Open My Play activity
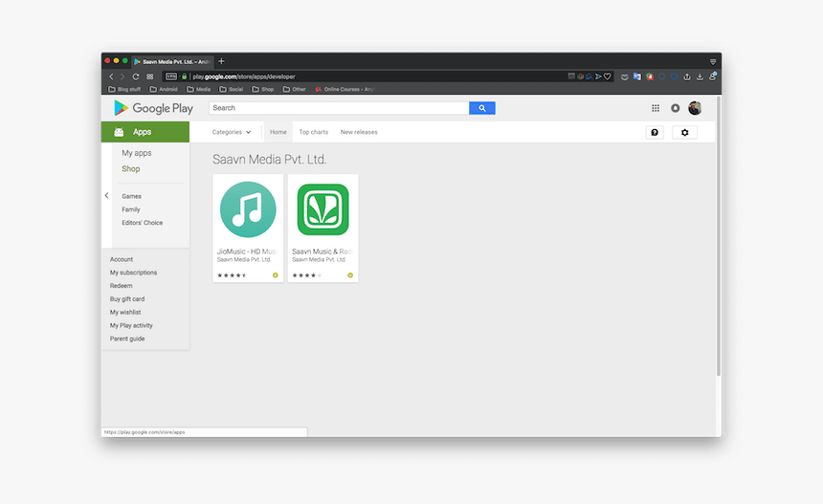 (131, 325)
